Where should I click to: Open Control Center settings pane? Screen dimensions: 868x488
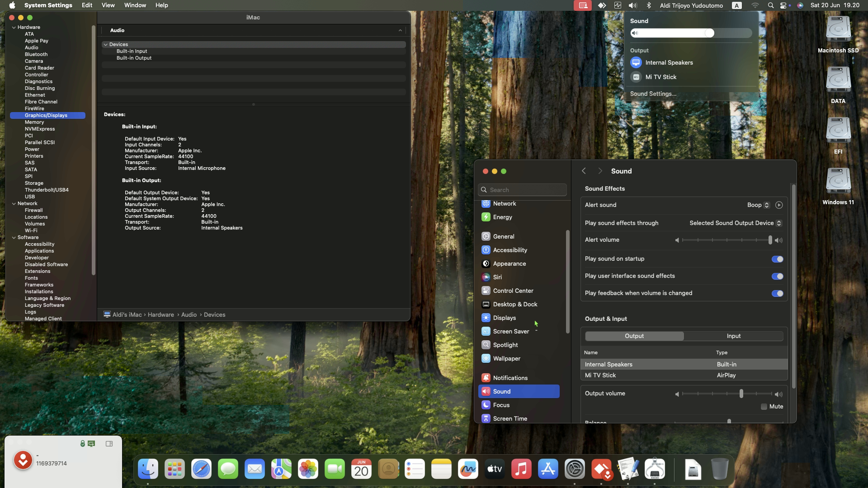click(x=519, y=291)
